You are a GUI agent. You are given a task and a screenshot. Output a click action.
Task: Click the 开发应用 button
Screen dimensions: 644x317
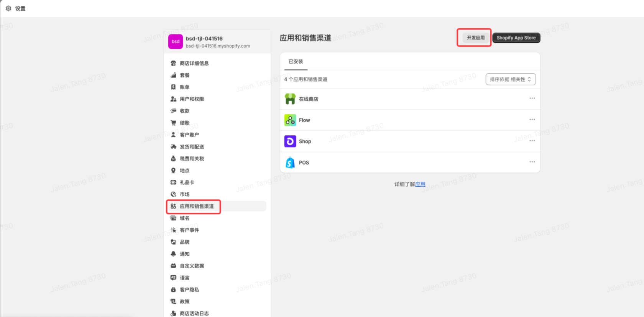475,38
